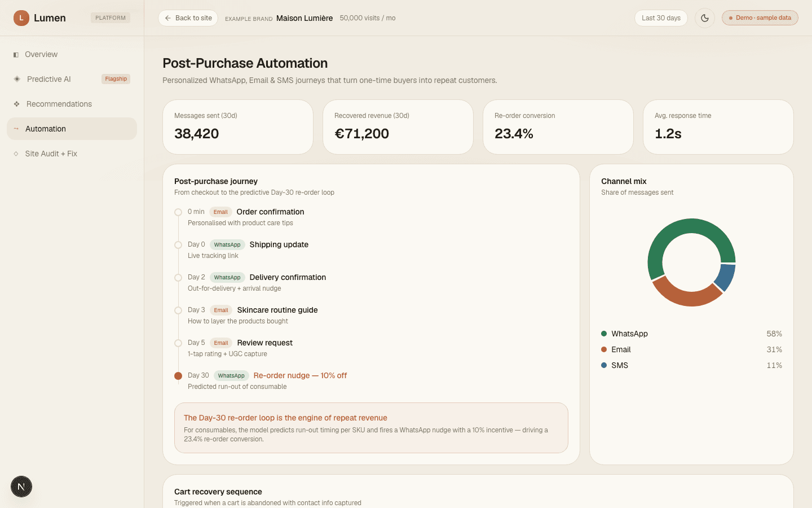Click Email tag on Review request
The width and height of the screenshot is (812, 508).
click(221, 343)
